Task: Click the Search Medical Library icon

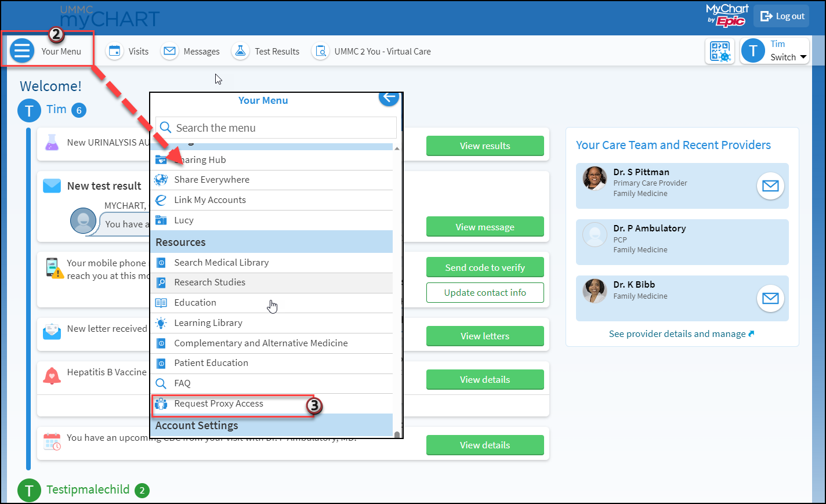Action: tap(161, 263)
